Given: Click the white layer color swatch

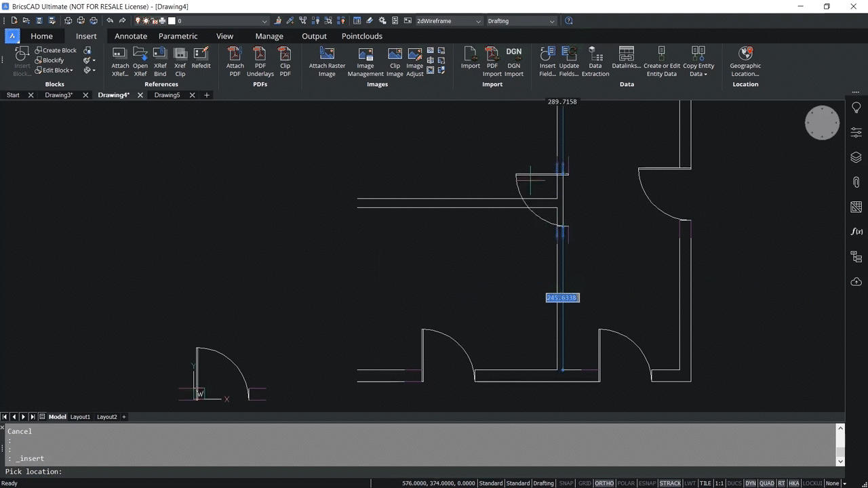Looking at the screenshot, I should [x=172, y=21].
